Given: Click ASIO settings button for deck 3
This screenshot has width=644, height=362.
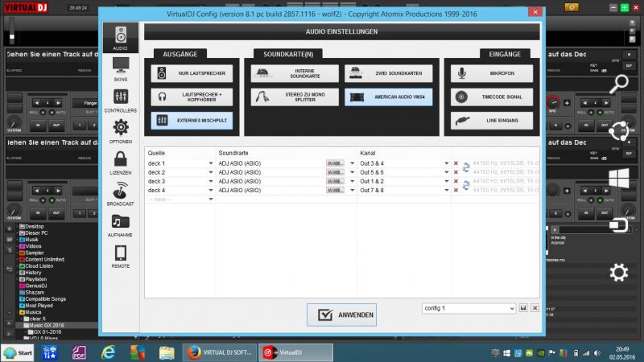Looking at the screenshot, I should point(335,182).
